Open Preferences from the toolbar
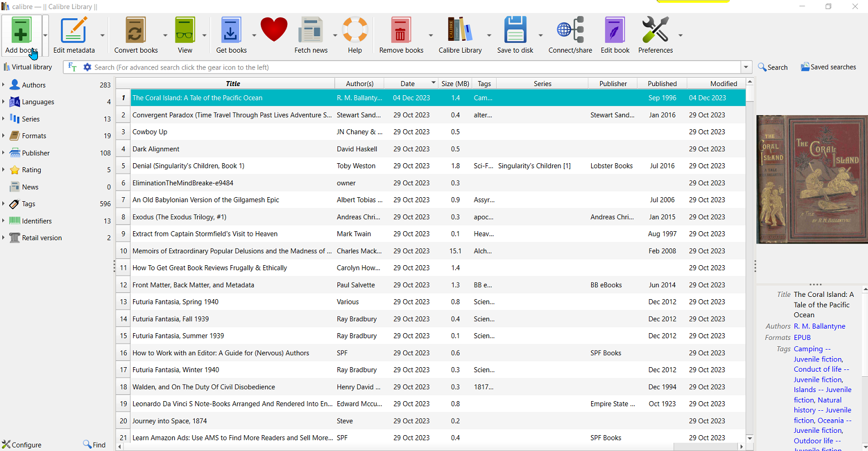Viewport: 868px width, 451px height. (655, 30)
